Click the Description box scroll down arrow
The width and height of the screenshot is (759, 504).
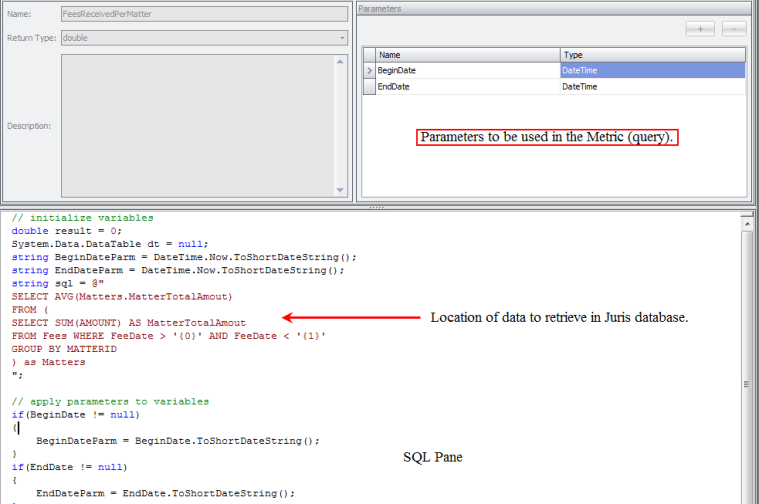340,190
